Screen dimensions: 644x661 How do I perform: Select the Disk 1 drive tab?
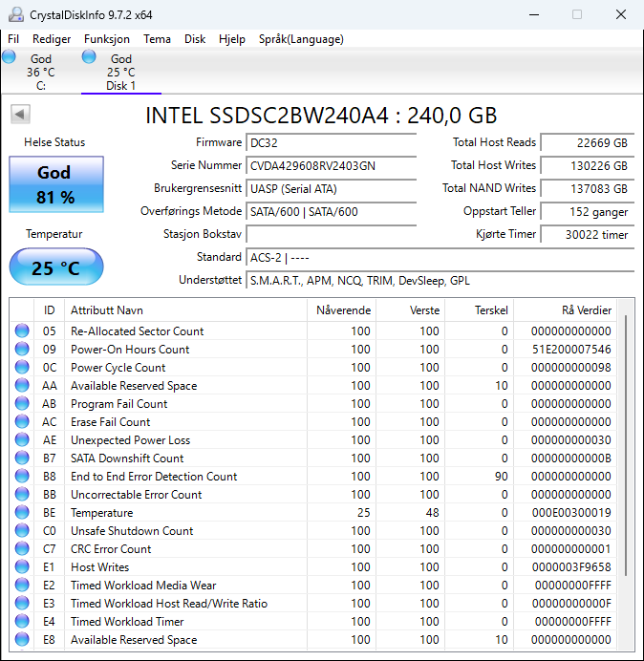(121, 72)
